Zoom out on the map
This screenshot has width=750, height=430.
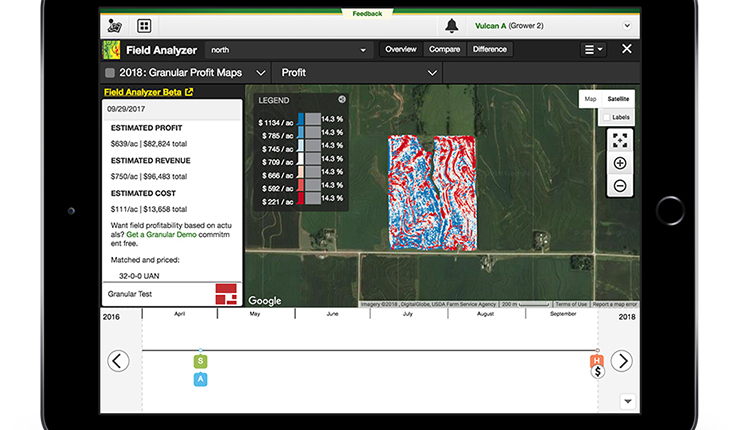pyautogui.click(x=620, y=186)
